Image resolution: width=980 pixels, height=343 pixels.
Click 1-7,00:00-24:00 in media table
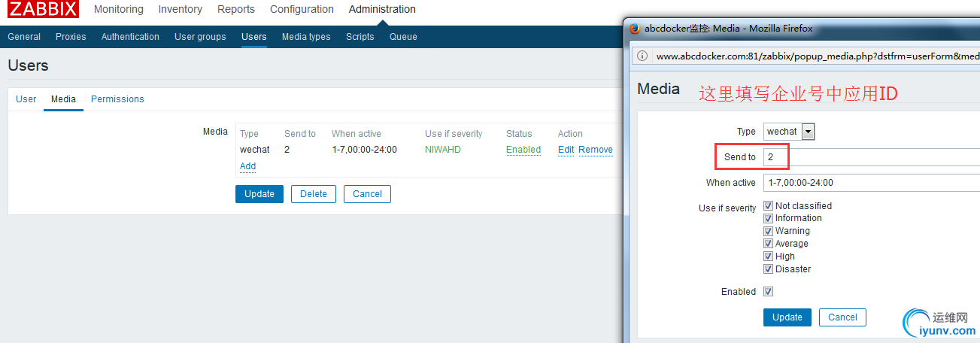[365, 150]
